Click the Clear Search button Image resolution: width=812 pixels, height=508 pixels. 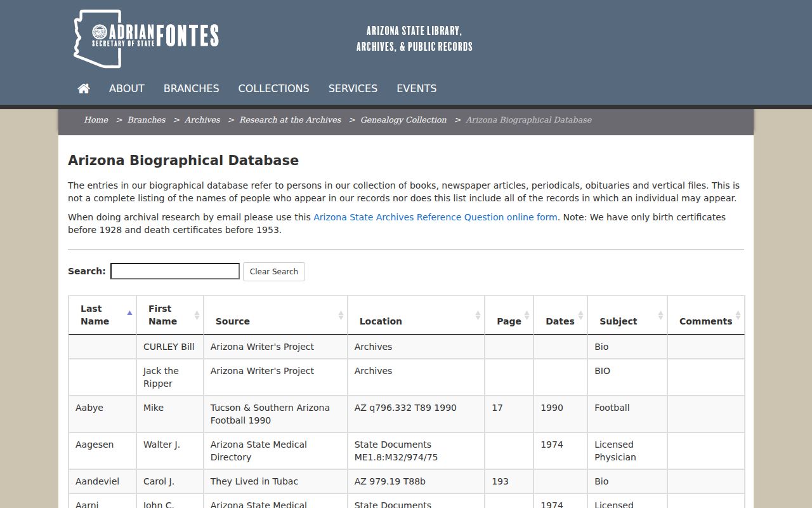(x=274, y=272)
